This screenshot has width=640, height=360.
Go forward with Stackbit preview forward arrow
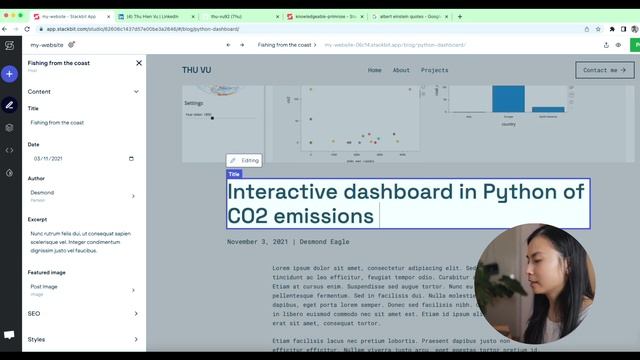(x=242, y=45)
